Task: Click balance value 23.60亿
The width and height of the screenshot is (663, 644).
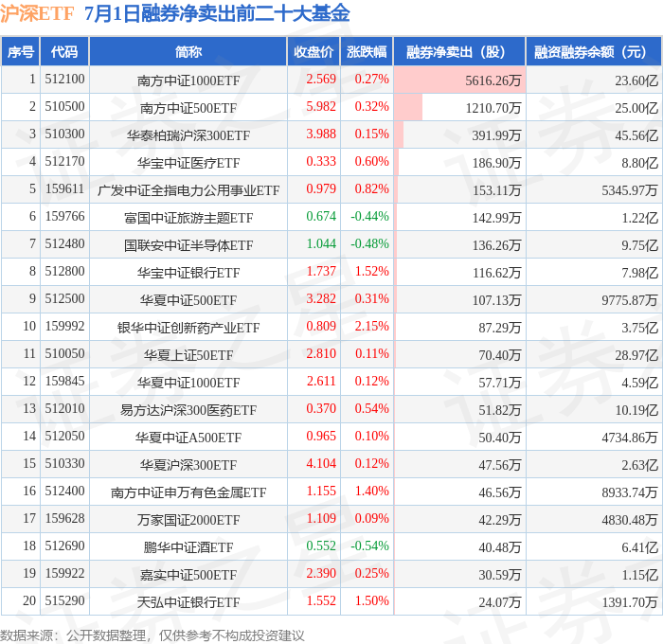Action: tap(636, 80)
